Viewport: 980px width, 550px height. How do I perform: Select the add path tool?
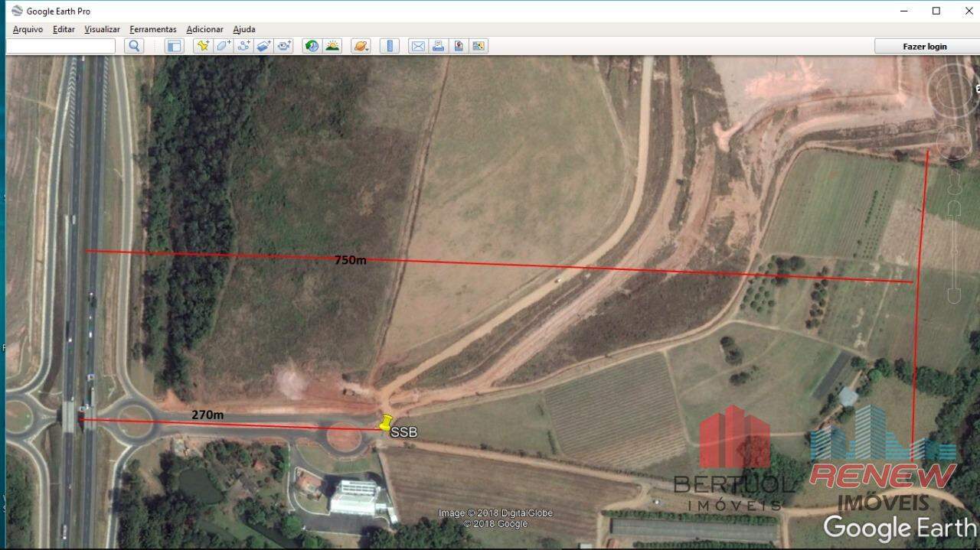[x=243, y=46]
